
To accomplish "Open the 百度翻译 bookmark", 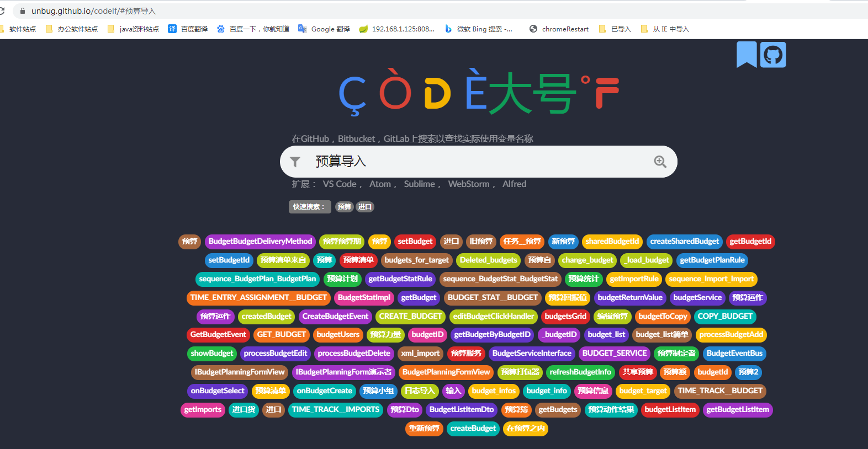I will 188,29.
